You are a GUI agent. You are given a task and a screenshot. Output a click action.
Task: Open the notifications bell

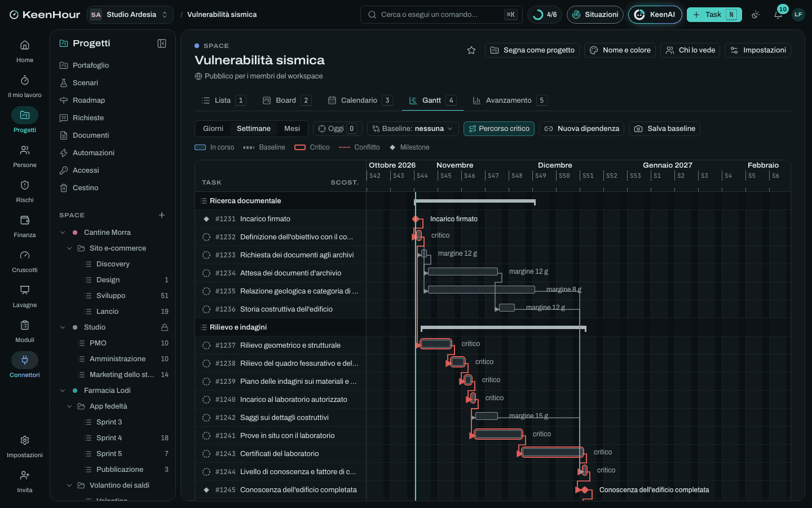778,15
